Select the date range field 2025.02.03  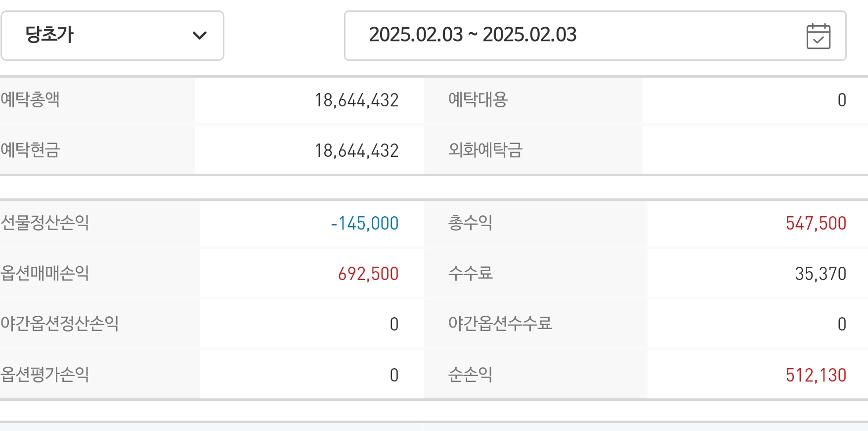595,36
